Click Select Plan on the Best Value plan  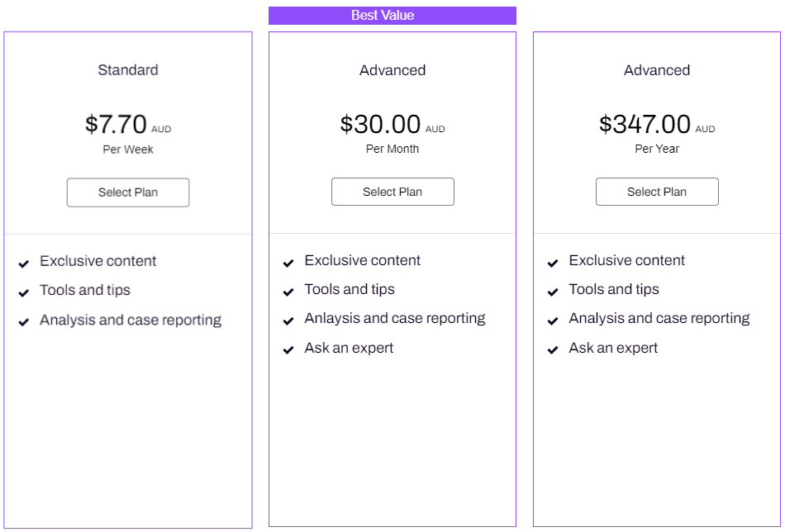tap(392, 192)
